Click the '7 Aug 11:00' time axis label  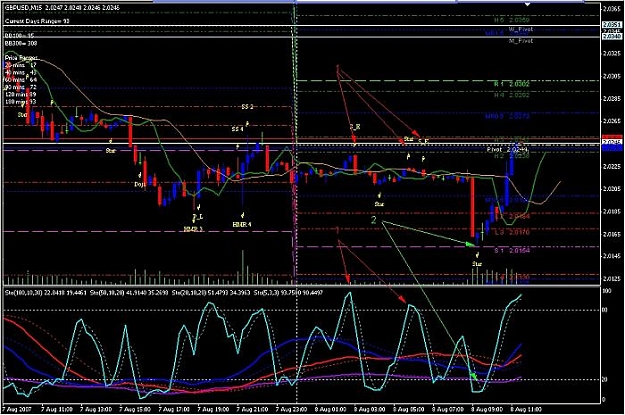tap(57, 409)
